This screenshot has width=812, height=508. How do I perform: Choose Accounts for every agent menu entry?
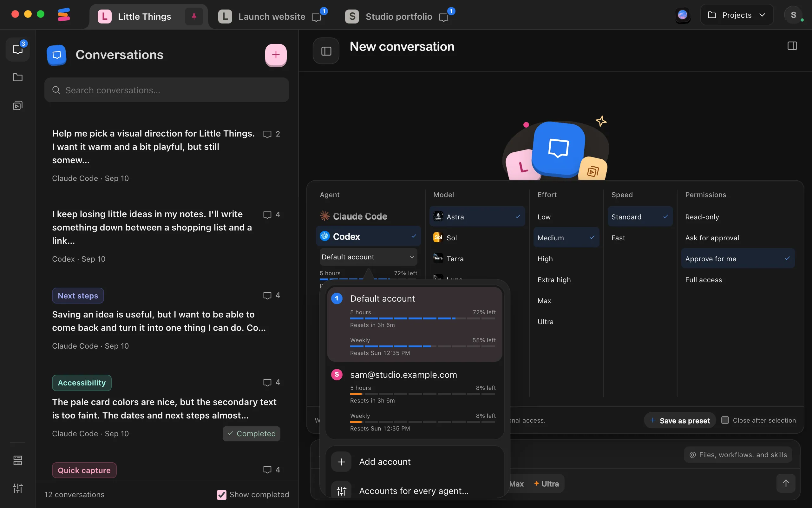point(415,491)
